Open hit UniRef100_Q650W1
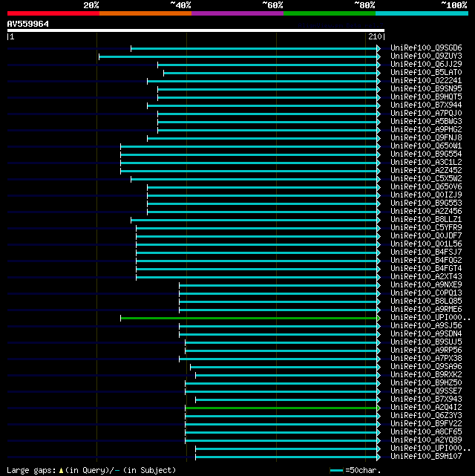 426,146
